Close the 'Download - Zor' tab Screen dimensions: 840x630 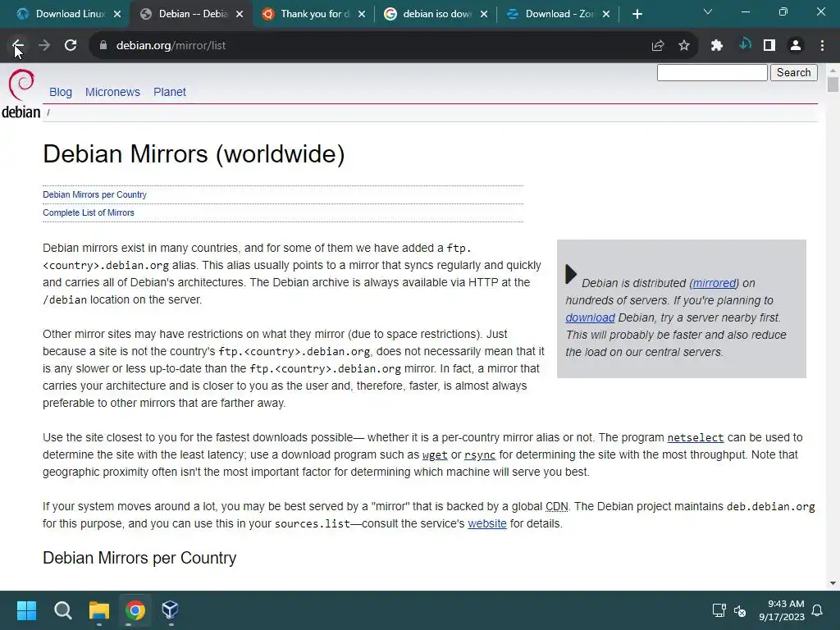(606, 15)
